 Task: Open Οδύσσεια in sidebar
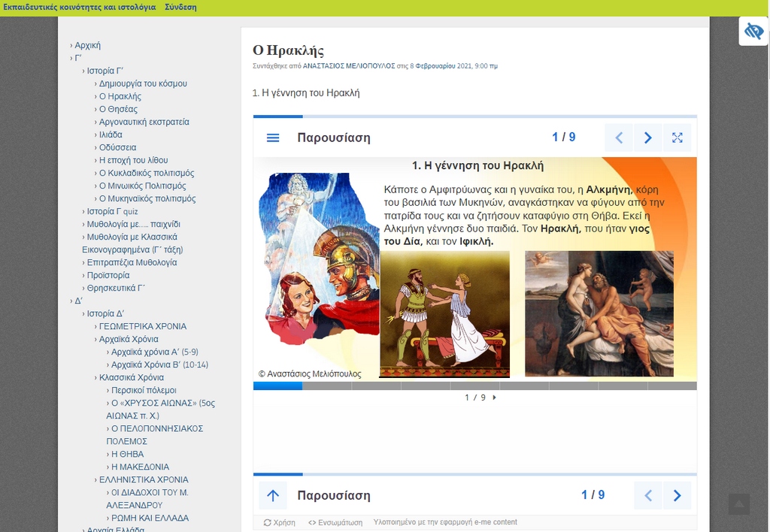click(x=118, y=147)
